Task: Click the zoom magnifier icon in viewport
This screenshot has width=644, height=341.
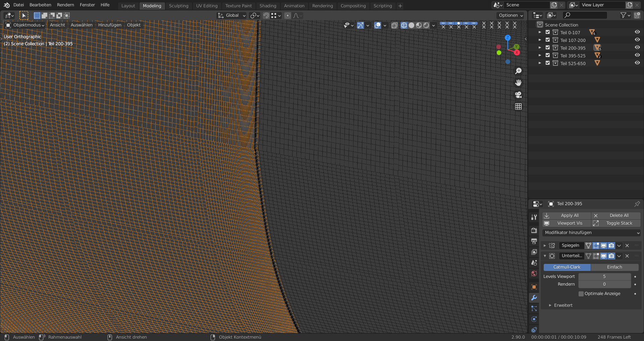Action: click(518, 71)
